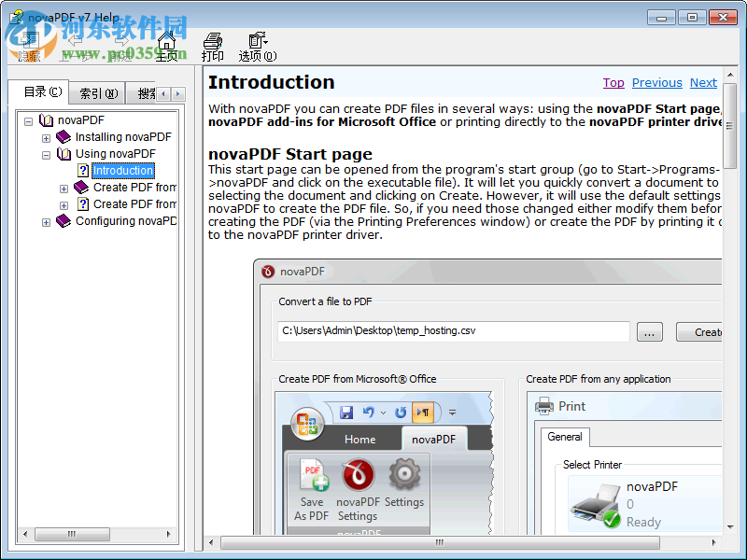
Task: Click the save floppy icon in screenshot
Action: [x=346, y=412]
